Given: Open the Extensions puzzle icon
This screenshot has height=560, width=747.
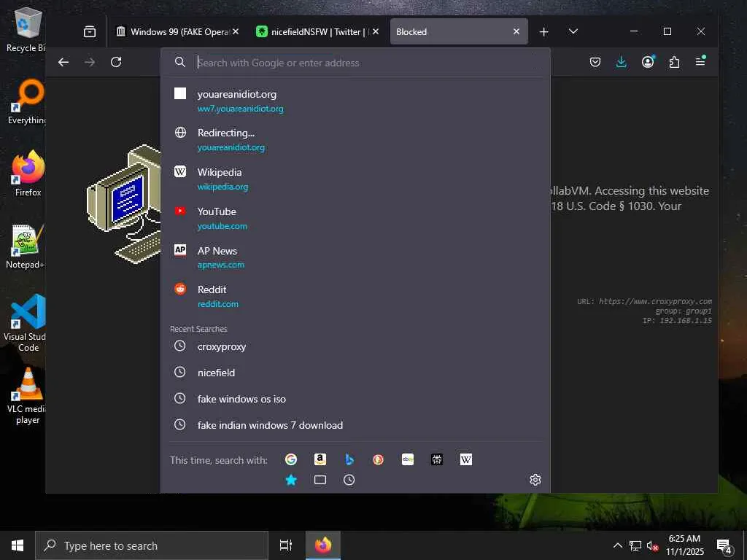Looking at the screenshot, I should coord(674,62).
